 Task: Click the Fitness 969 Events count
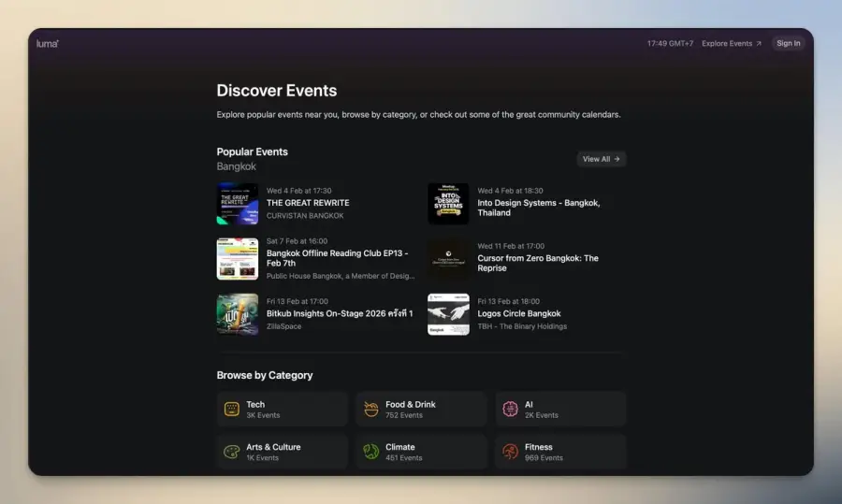544,458
